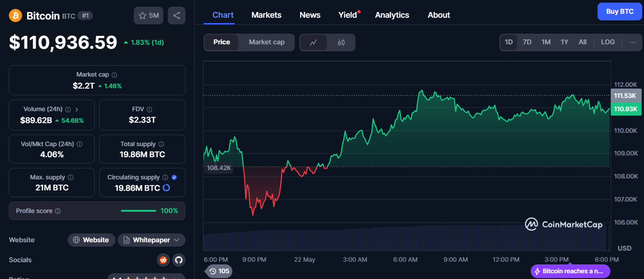
Task: Click Vol/Mkt Cap (24h) info icon
Action: click(x=79, y=144)
